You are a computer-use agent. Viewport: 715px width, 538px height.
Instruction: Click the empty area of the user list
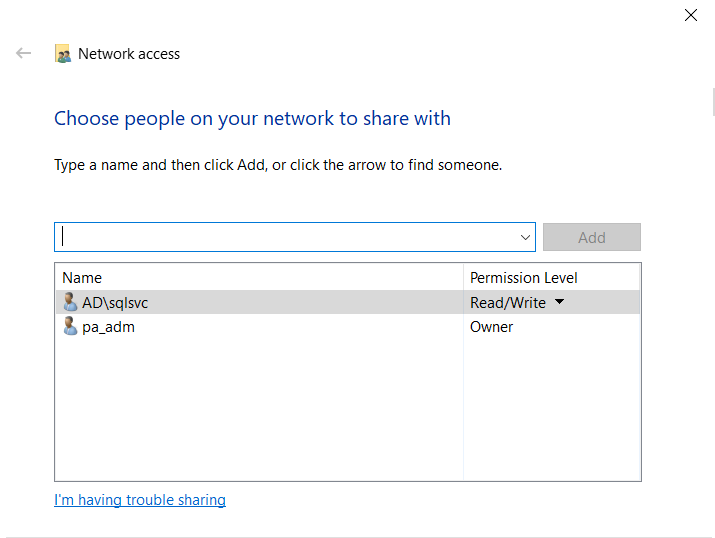(259, 408)
